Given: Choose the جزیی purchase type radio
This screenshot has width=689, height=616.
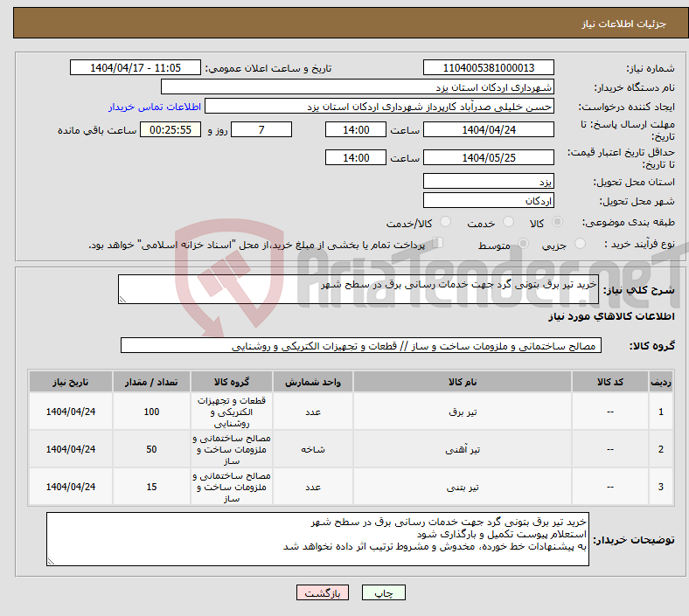Looking at the screenshot, I should click(580, 243).
